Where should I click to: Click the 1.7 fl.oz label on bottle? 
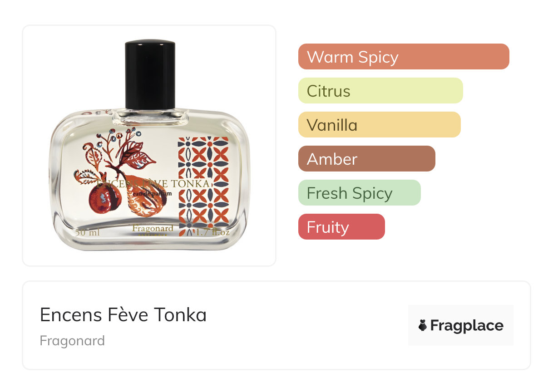click(x=213, y=233)
